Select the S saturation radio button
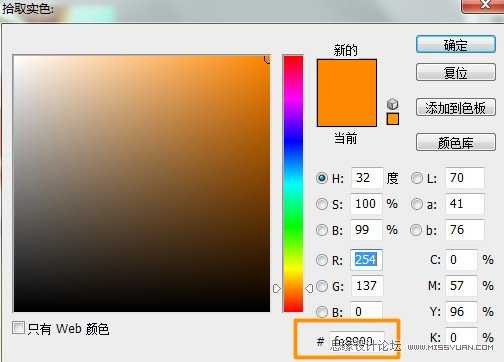 (x=322, y=204)
